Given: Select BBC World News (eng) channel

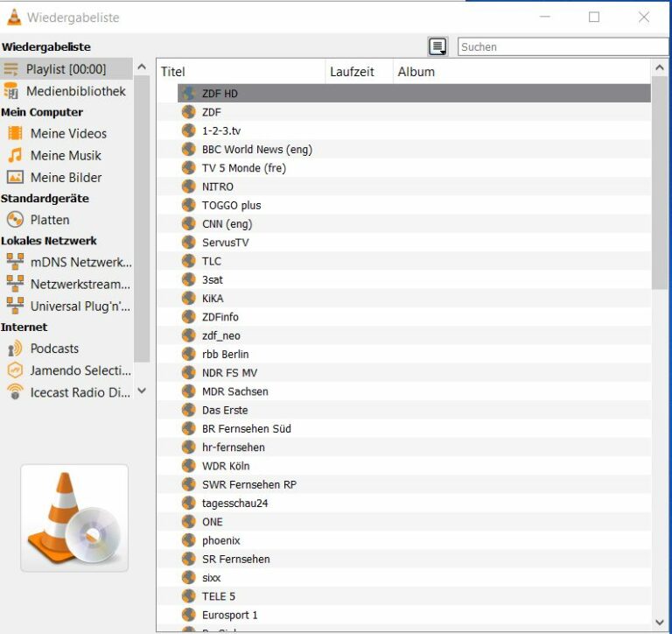Looking at the screenshot, I should (256, 149).
